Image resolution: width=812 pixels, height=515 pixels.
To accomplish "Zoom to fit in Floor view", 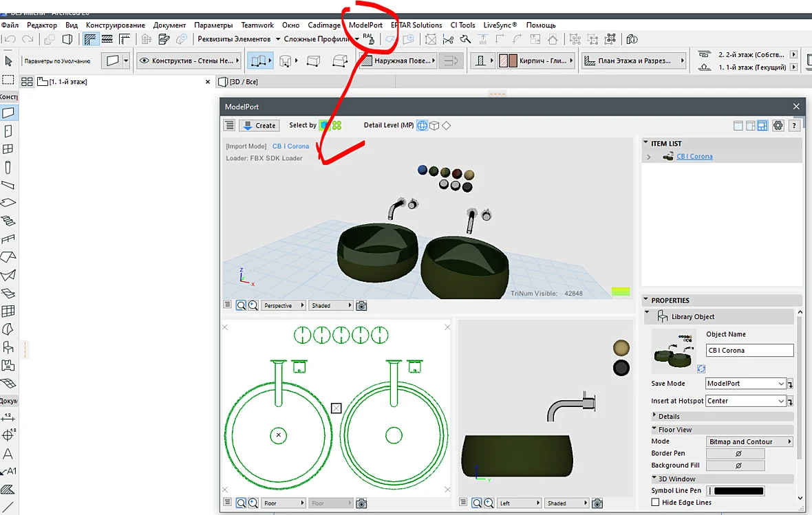I will click(x=241, y=503).
